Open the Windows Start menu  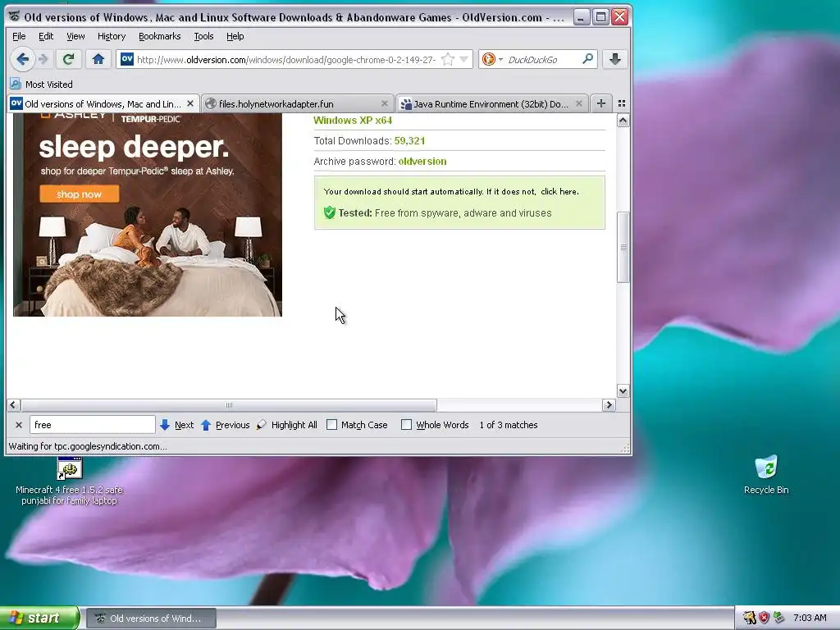click(x=39, y=618)
